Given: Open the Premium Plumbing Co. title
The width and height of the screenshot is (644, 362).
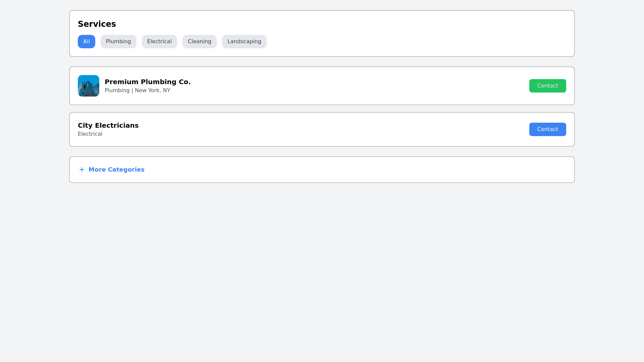Looking at the screenshot, I should 148,82.
